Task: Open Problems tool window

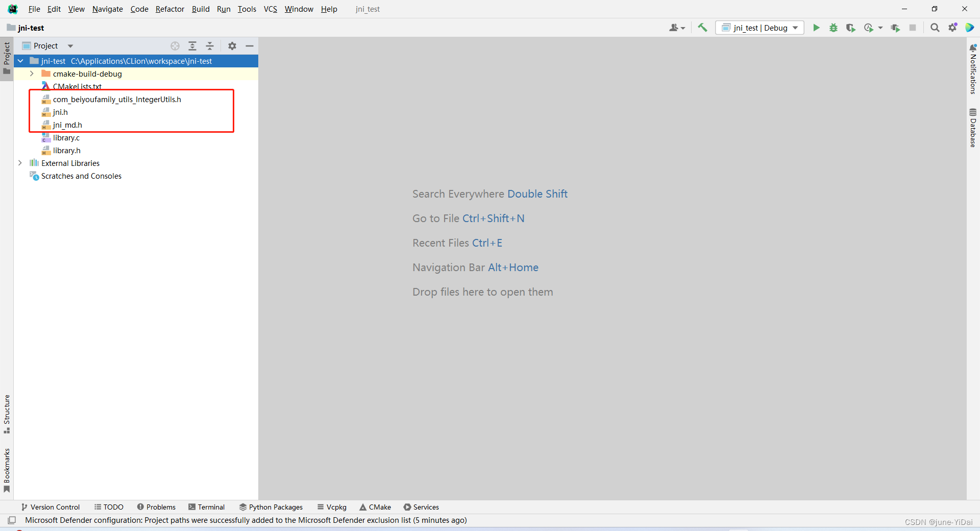Action: pyautogui.click(x=156, y=507)
